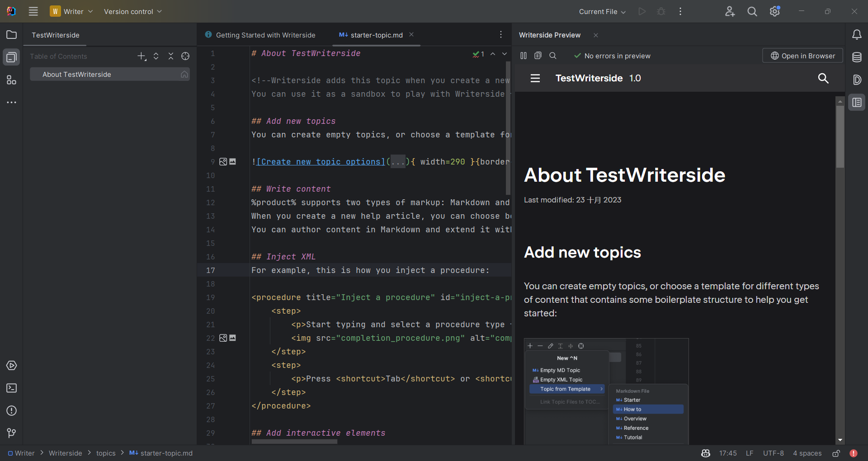Open Code With Me add-user icon
Image resolution: width=868 pixels, height=461 pixels.
click(x=730, y=11)
